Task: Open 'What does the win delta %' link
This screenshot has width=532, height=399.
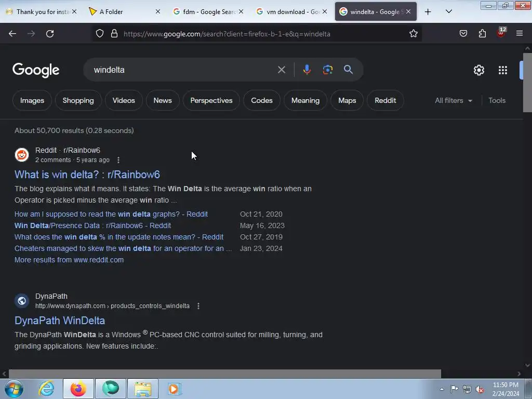Action: pos(119,237)
